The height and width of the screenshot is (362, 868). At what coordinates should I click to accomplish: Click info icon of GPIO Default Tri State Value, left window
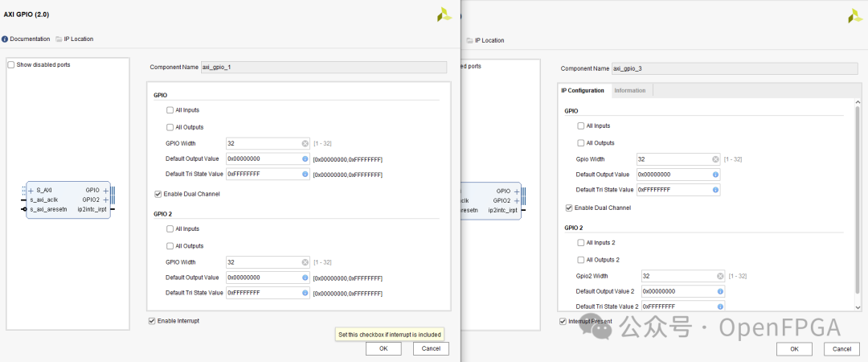click(305, 174)
